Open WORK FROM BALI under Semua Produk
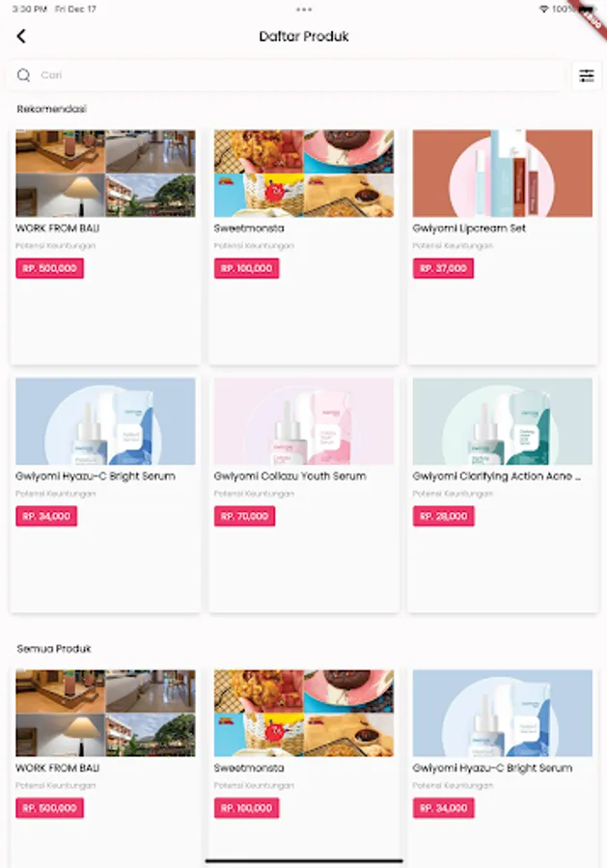The height and width of the screenshot is (868, 607). point(105,764)
